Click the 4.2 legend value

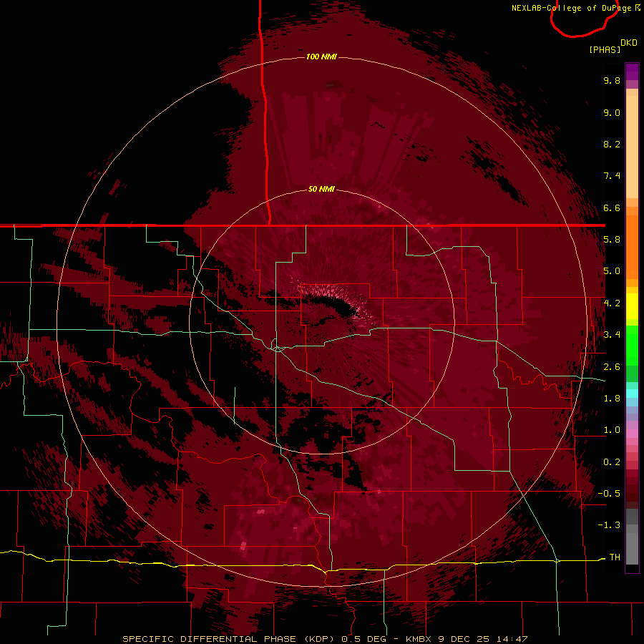(612, 303)
